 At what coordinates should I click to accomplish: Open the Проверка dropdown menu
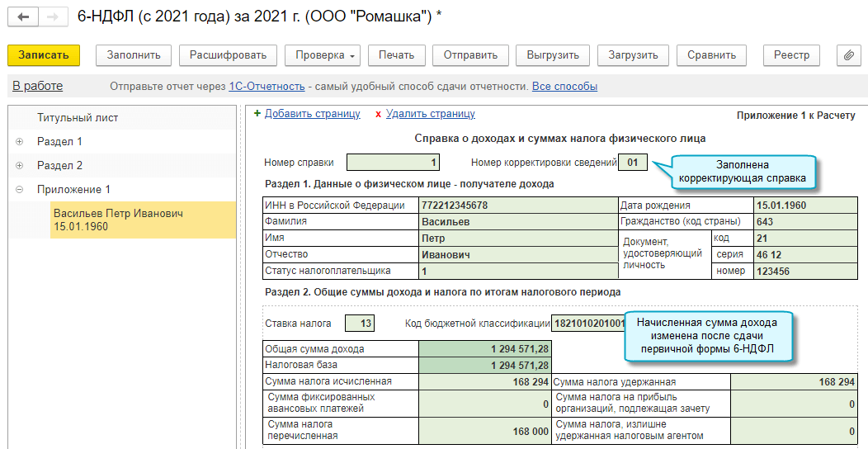(327, 55)
